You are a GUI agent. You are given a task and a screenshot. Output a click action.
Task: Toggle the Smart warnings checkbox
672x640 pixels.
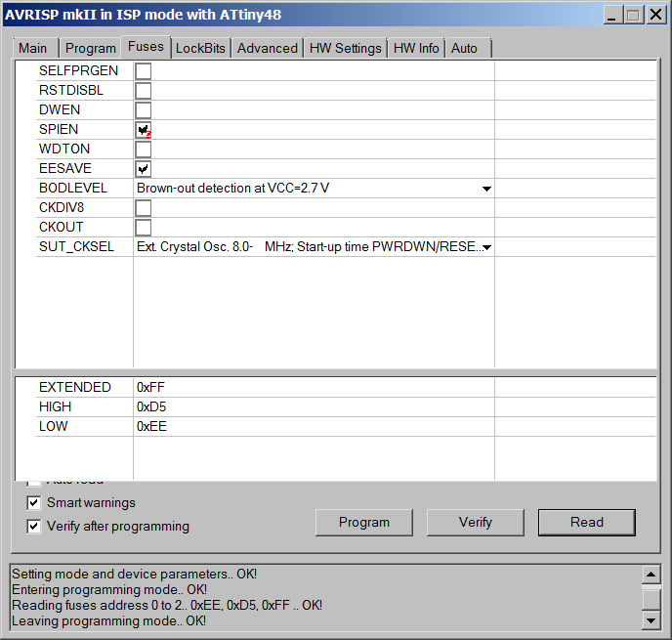34,503
